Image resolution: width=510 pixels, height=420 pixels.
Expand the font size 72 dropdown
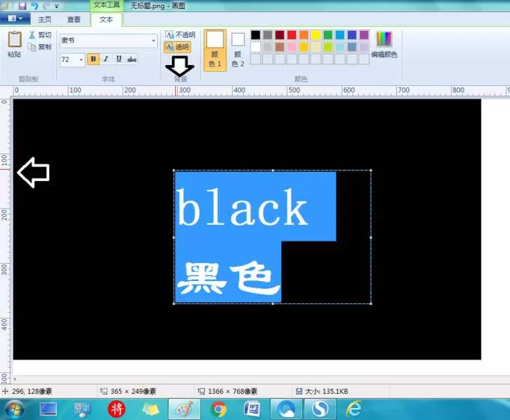tap(81, 60)
